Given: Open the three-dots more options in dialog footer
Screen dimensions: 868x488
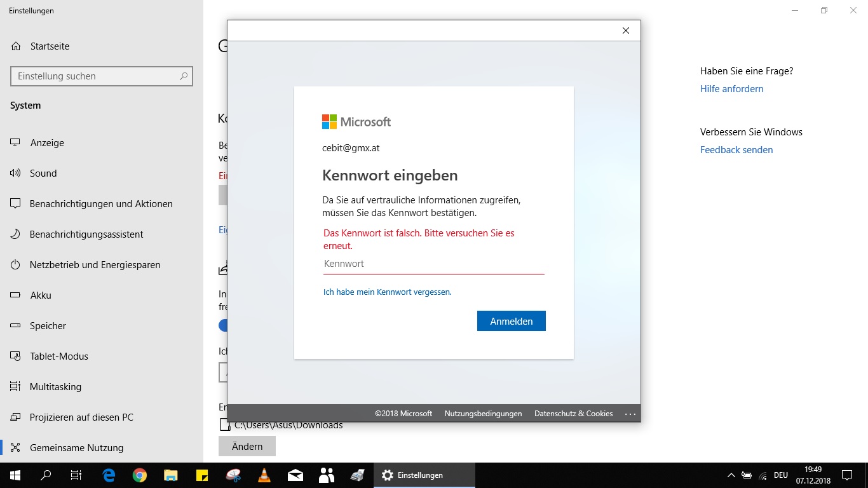Looking at the screenshot, I should 630,414.
